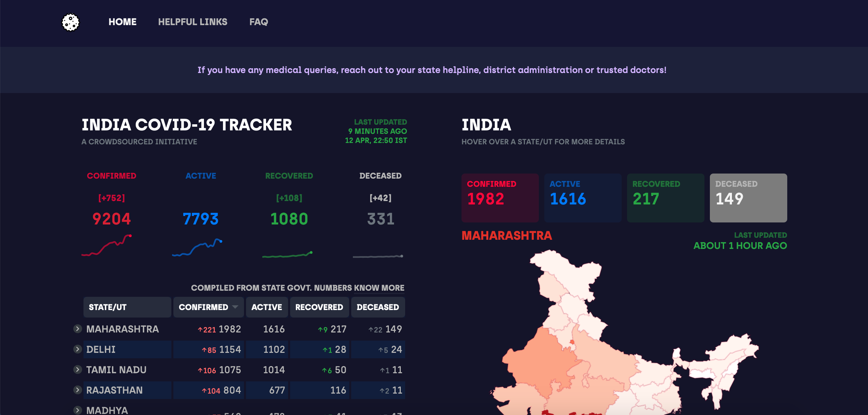This screenshot has height=415, width=868.
Task: Select the MAHARASHTRA state name in table
Action: pos(122,329)
